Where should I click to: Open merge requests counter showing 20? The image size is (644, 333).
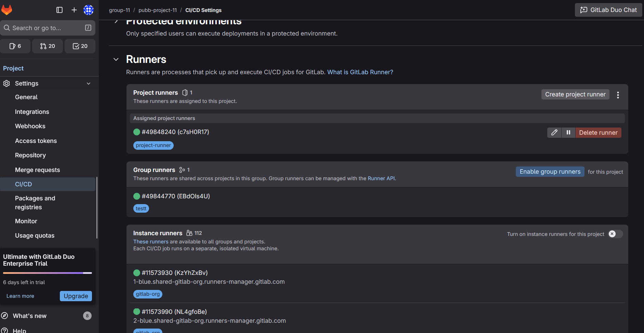pos(48,46)
